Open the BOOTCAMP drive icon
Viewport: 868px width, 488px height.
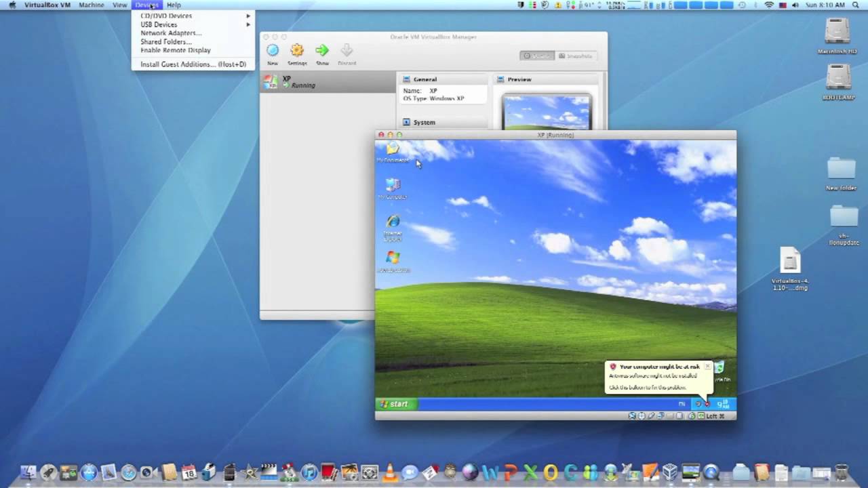(x=838, y=82)
